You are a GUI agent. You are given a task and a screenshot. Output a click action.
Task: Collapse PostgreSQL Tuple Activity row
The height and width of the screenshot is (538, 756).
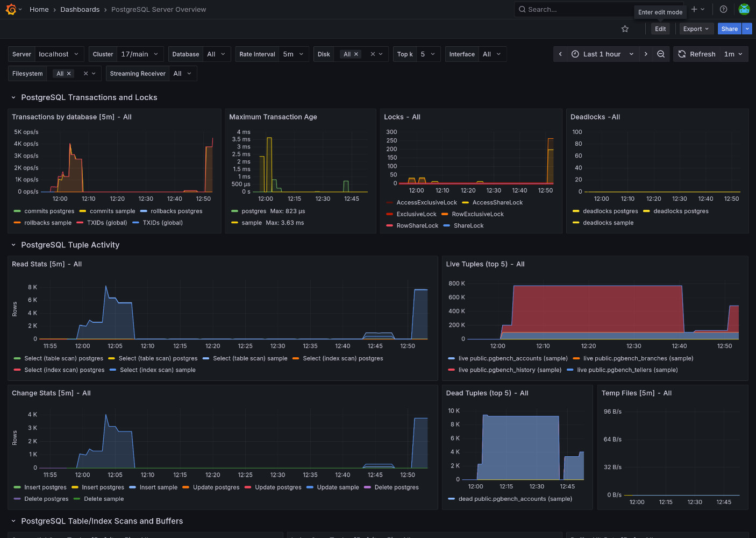coord(70,245)
